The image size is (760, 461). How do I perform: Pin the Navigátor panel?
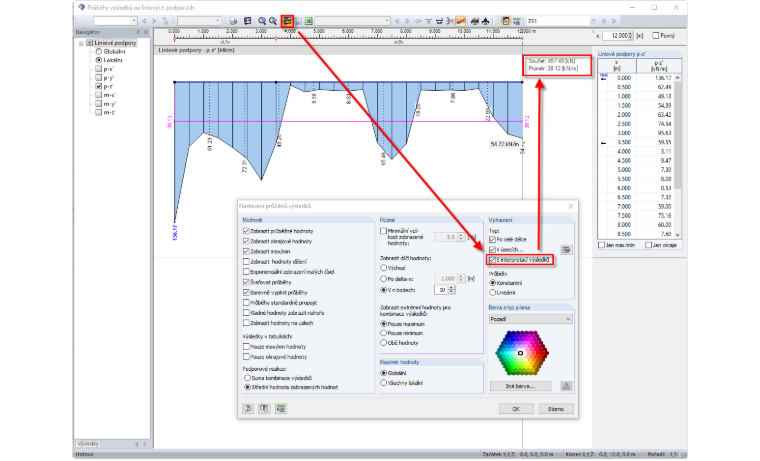click(x=138, y=32)
